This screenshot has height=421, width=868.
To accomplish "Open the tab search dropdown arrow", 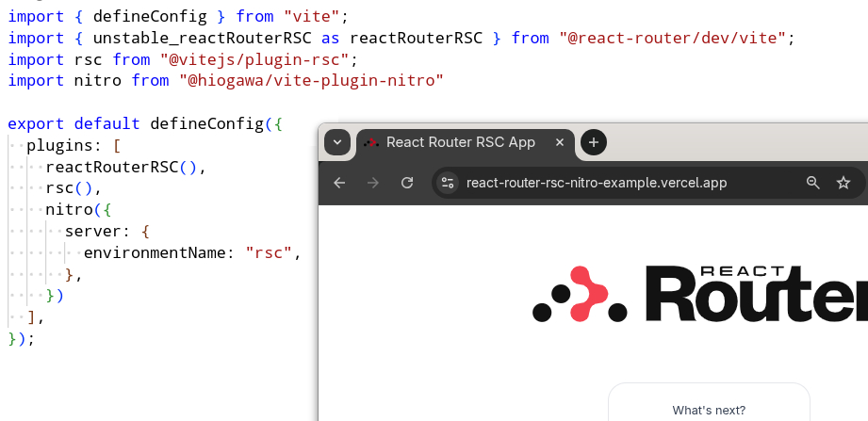I will pyautogui.click(x=336, y=142).
